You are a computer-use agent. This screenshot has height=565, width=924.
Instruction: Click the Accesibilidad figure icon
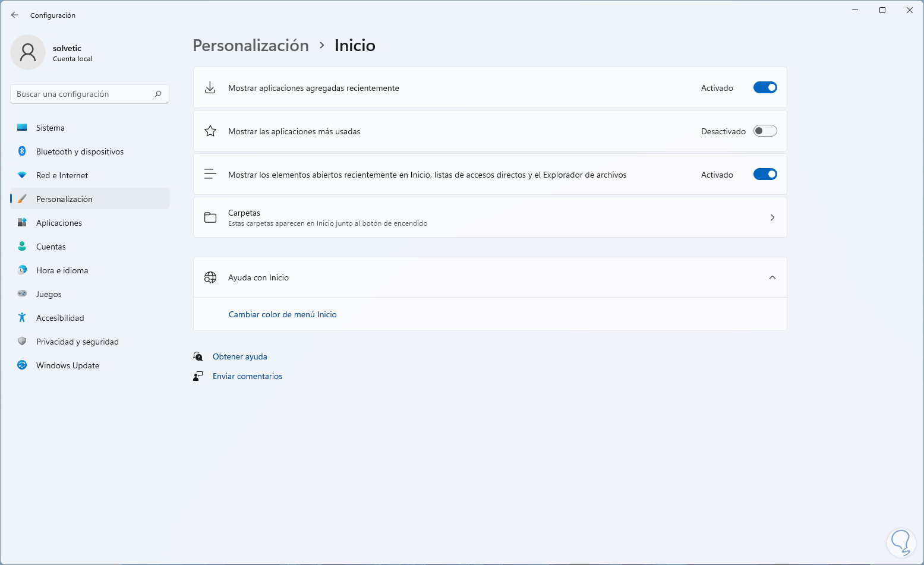22,318
